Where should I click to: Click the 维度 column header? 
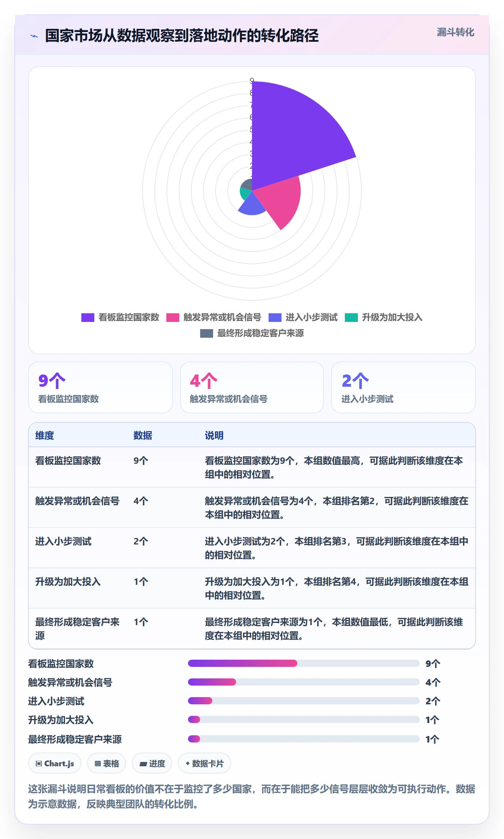pos(45,435)
